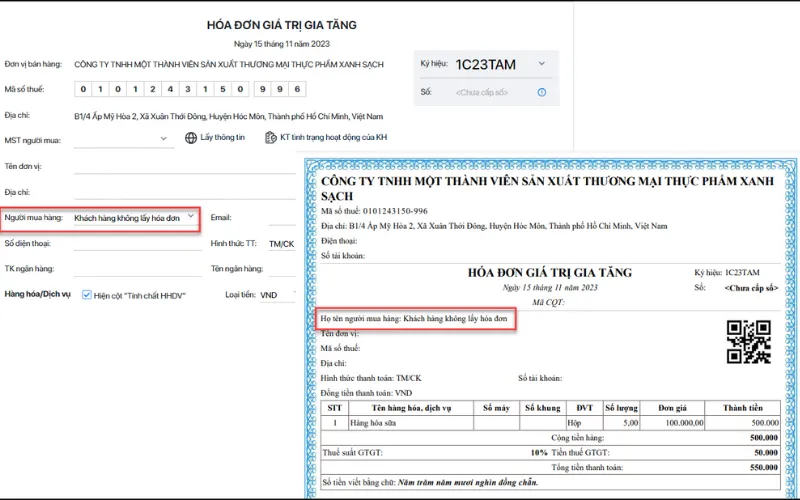Open the Loại tiền VND dropdown
Viewport: 800px width, 500px height.
277,295
